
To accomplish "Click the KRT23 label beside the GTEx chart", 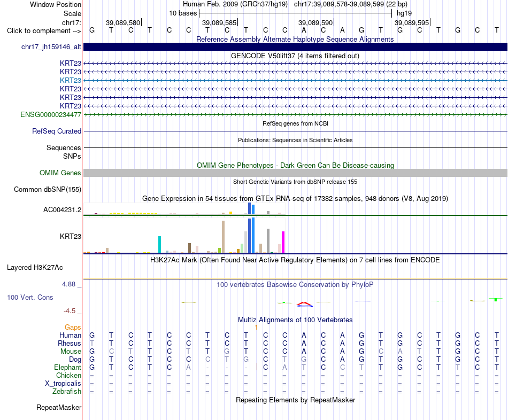I will [x=70, y=236].
